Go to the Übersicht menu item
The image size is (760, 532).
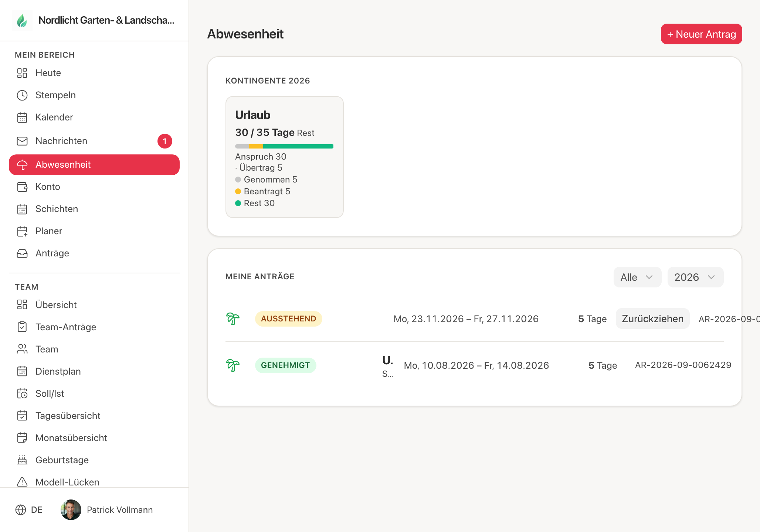[94, 305]
